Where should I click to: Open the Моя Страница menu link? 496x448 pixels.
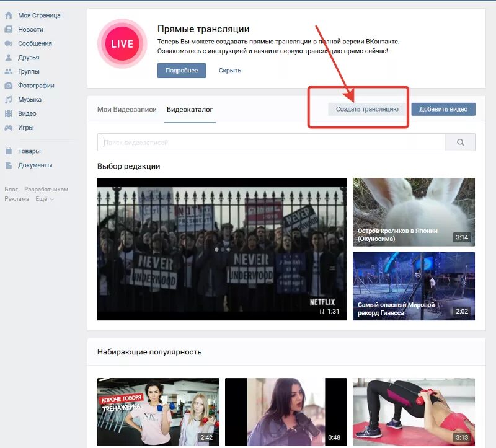[x=39, y=15]
